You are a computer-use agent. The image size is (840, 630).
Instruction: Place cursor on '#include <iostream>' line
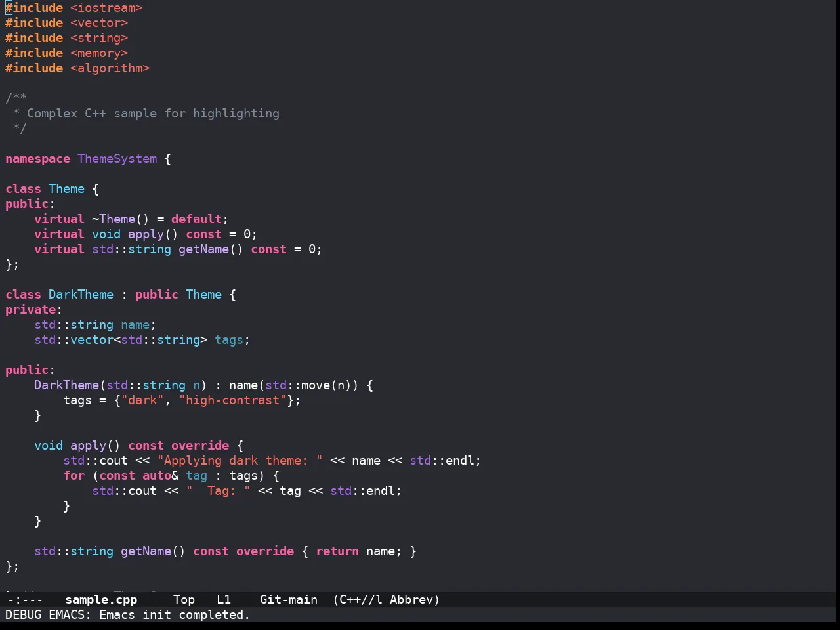74,8
